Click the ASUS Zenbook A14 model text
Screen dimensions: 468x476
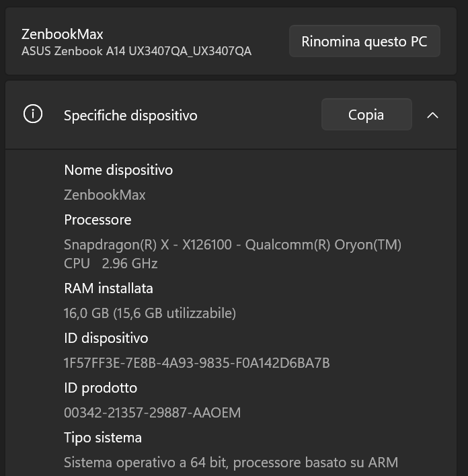click(x=136, y=51)
